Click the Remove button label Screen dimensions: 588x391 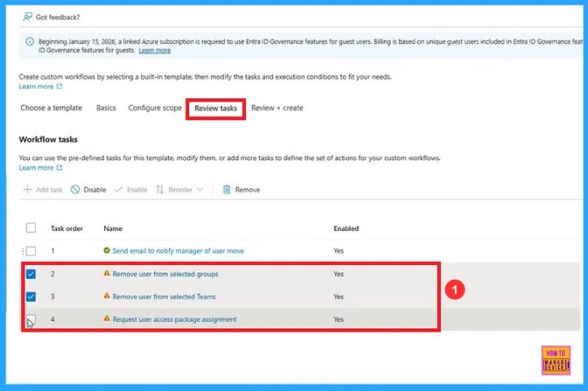(248, 190)
